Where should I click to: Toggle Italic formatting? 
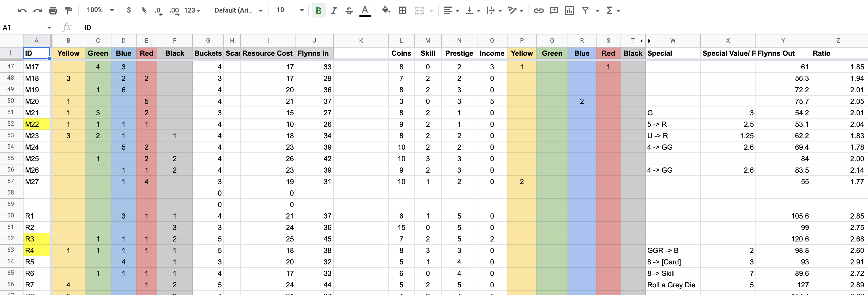click(x=333, y=10)
